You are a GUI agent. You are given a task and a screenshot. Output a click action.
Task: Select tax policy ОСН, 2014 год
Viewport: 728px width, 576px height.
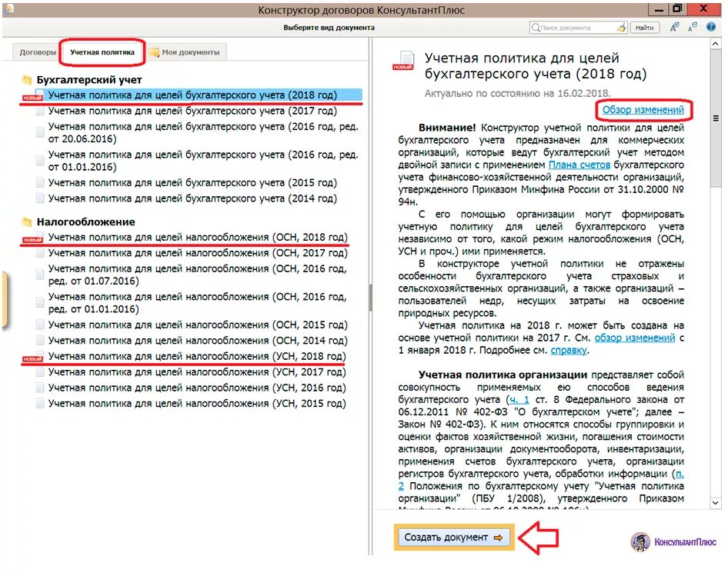click(x=198, y=341)
